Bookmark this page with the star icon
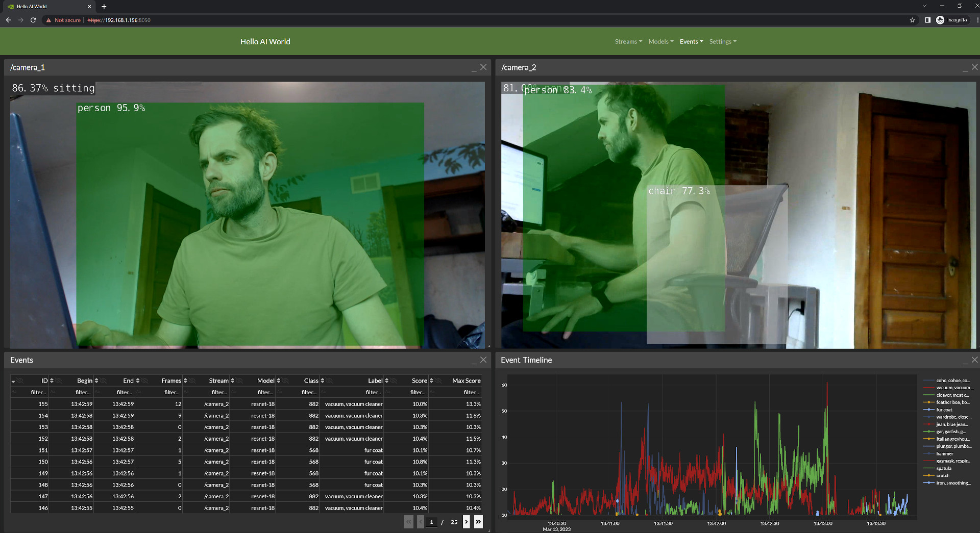This screenshot has height=533, width=980. click(x=912, y=20)
